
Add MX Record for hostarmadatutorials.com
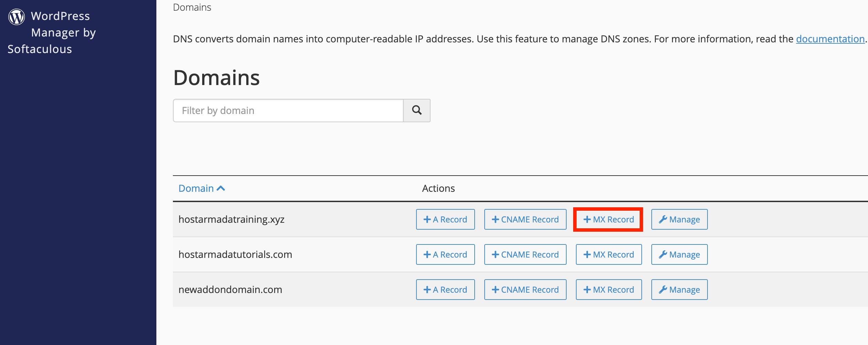click(609, 254)
